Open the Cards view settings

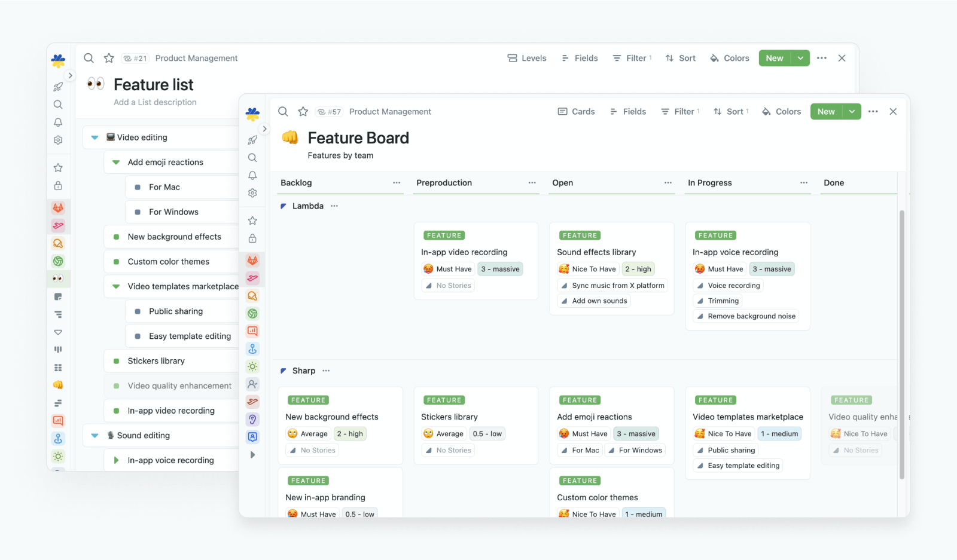pos(576,112)
